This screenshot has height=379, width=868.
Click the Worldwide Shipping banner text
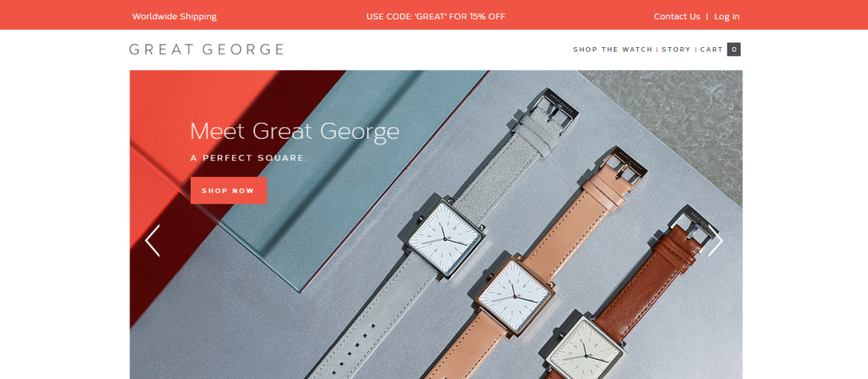(x=175, y=17)
